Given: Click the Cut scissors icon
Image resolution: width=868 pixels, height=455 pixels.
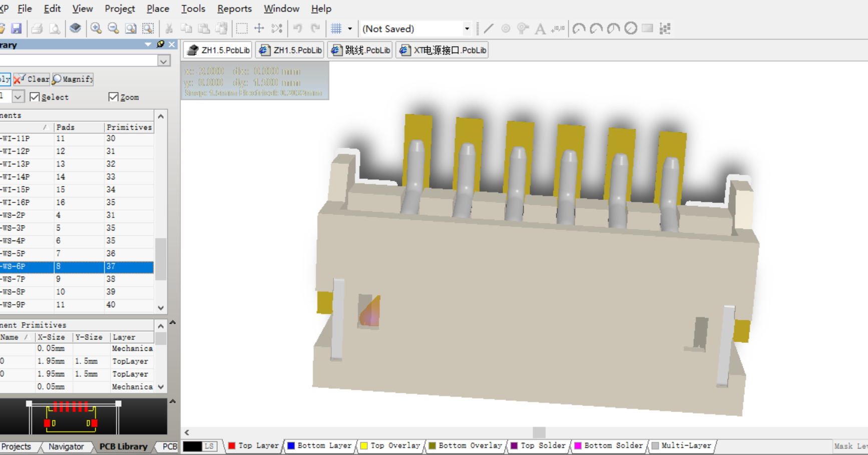Looking at the screenshot, I should coord(169,29).
